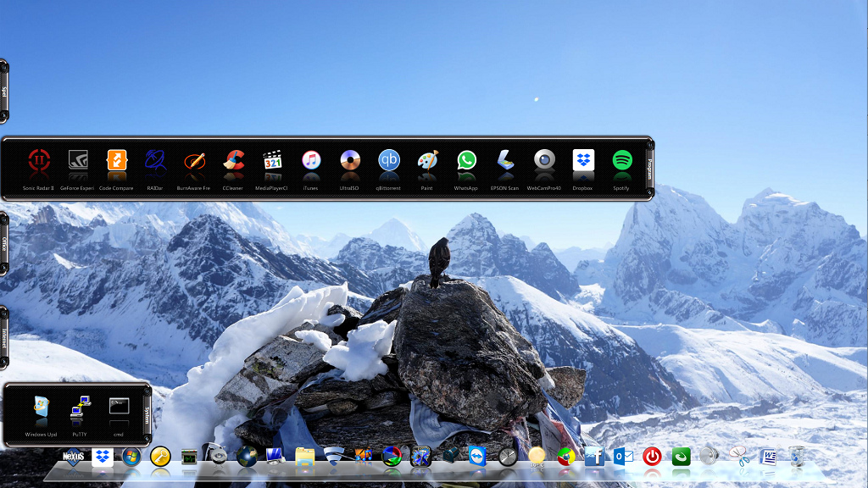Start CCleaner from the Program shelf
The image size is (868, 488).
click(233, 160)
